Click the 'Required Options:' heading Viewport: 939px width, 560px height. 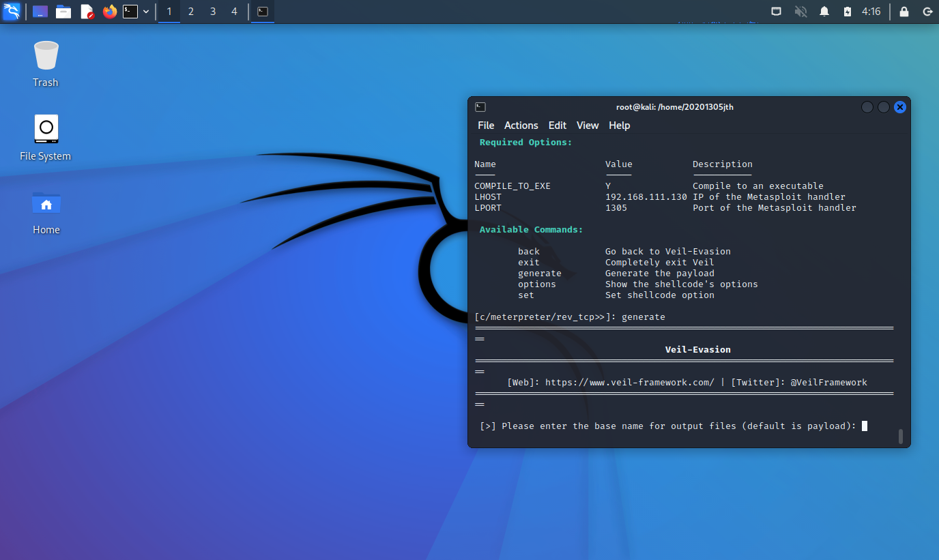tap(526, 143)
